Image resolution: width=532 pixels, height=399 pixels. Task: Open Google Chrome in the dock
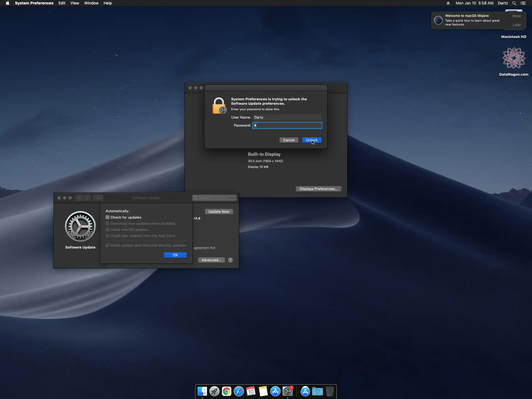226,391
